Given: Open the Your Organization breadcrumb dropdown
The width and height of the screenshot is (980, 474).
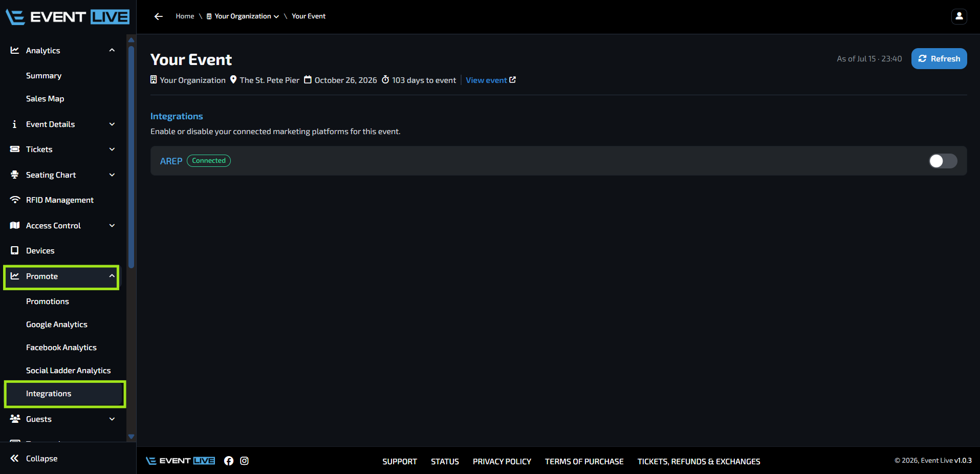Looking at the screenshot, I should point(243,16).
